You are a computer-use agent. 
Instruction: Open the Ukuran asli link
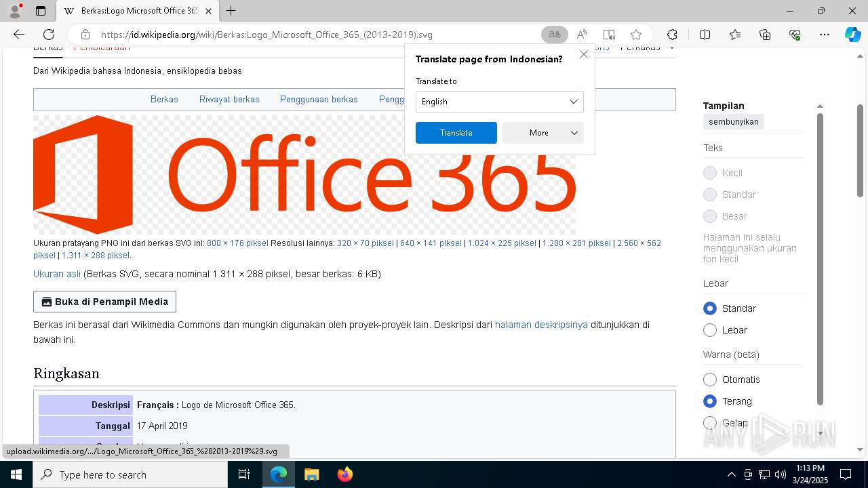57,274
